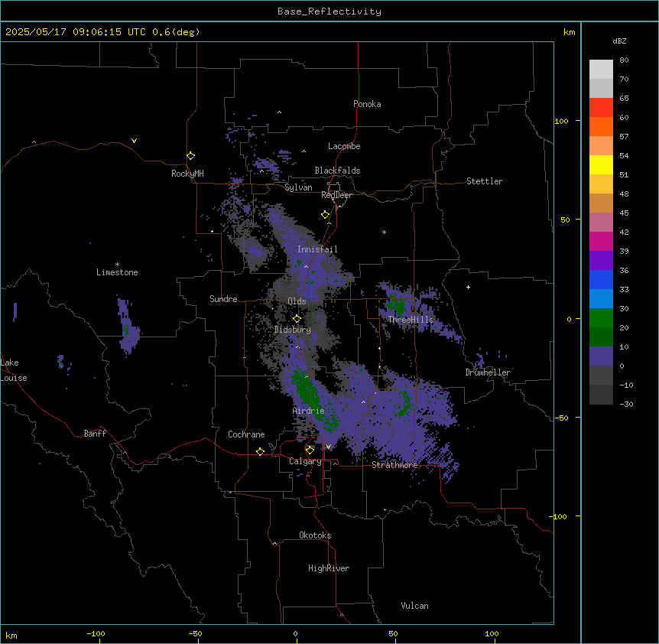Click the yellow diamond marker above Calgary label
Image resolution: width=659 pixels, height=644 pixels.
click(x=310, y=450)
